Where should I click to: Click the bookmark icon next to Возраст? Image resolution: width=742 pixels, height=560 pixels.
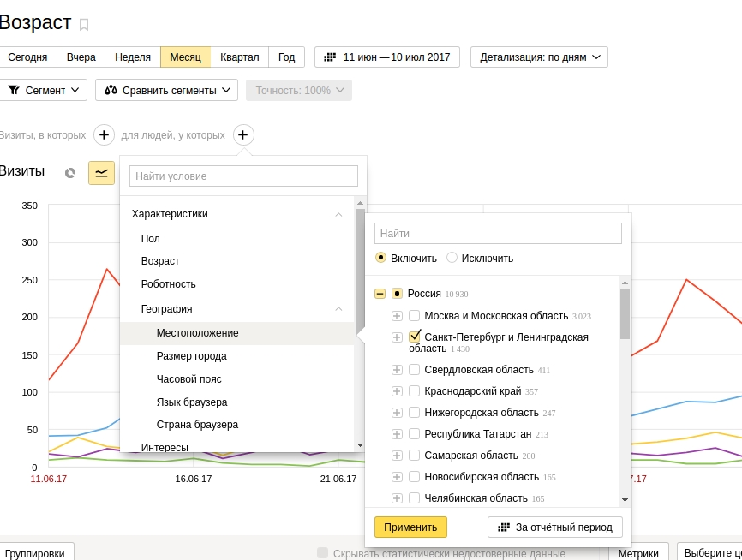(x=84, y=25)
